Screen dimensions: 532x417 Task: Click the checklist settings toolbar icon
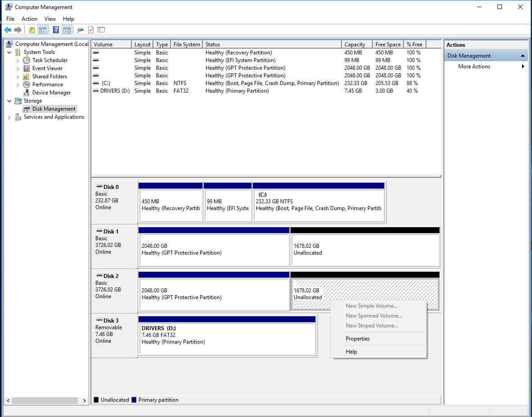pyautogui.click(x=101, y=30)
